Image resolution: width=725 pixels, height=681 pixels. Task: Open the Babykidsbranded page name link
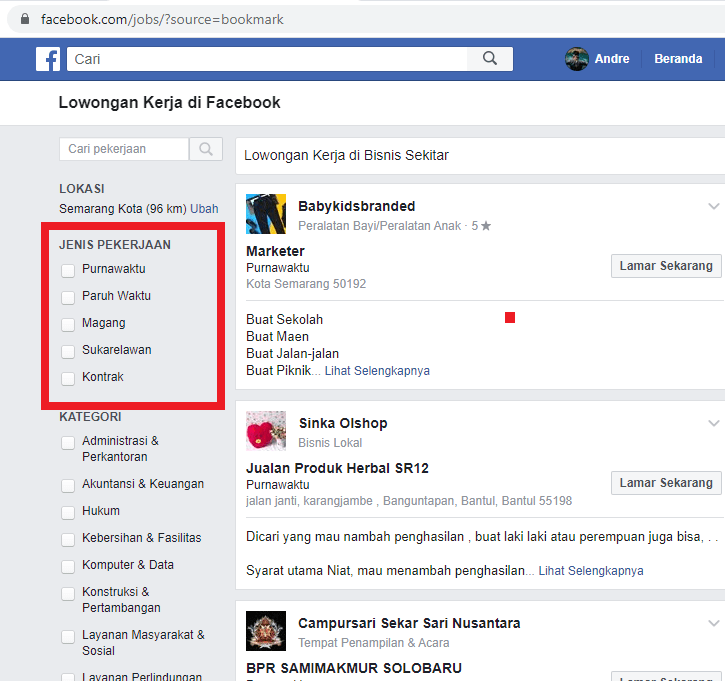click(356, 206)
